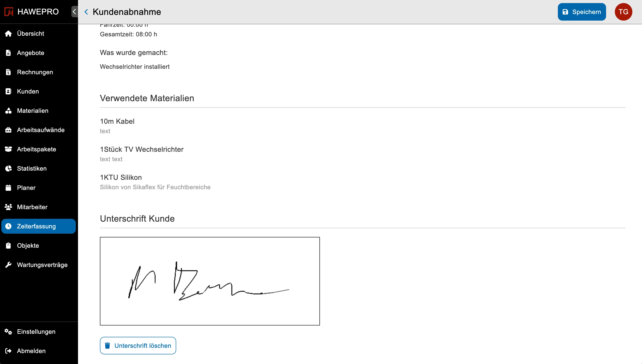Click the Planer calendar icon
This screenshot has height=364, width=642.
click(8, 188)
